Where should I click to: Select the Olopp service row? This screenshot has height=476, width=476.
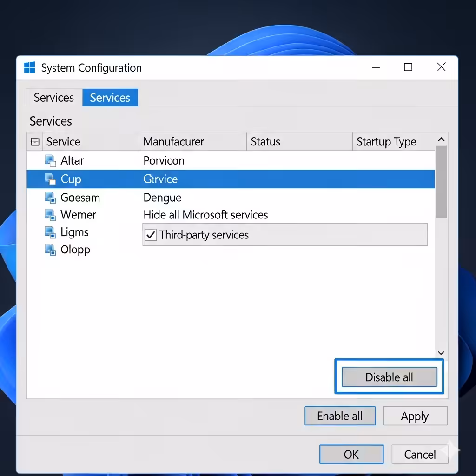231,250
